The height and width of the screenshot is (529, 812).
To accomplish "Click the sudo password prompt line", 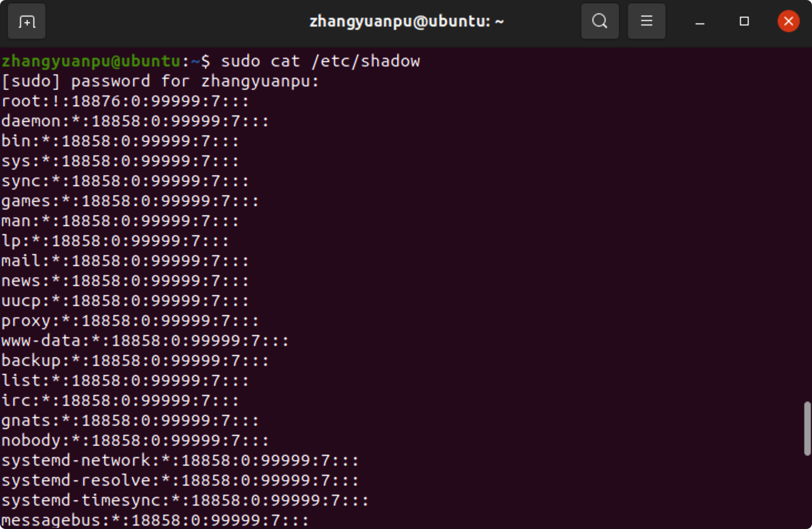I will coord(160,82).
